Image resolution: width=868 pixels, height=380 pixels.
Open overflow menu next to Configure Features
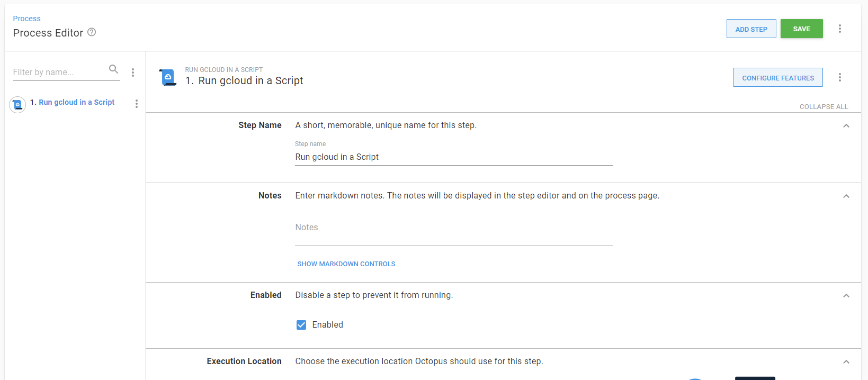click(839, 77)
